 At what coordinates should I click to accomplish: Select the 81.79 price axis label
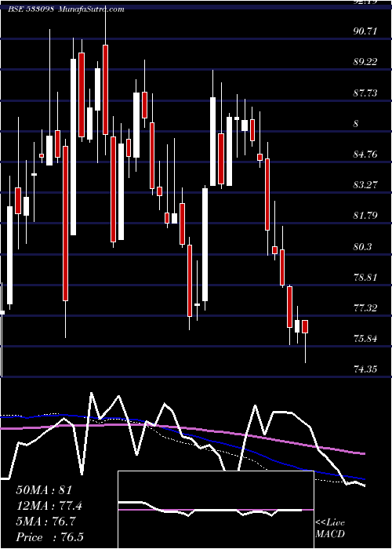(365, 216)
